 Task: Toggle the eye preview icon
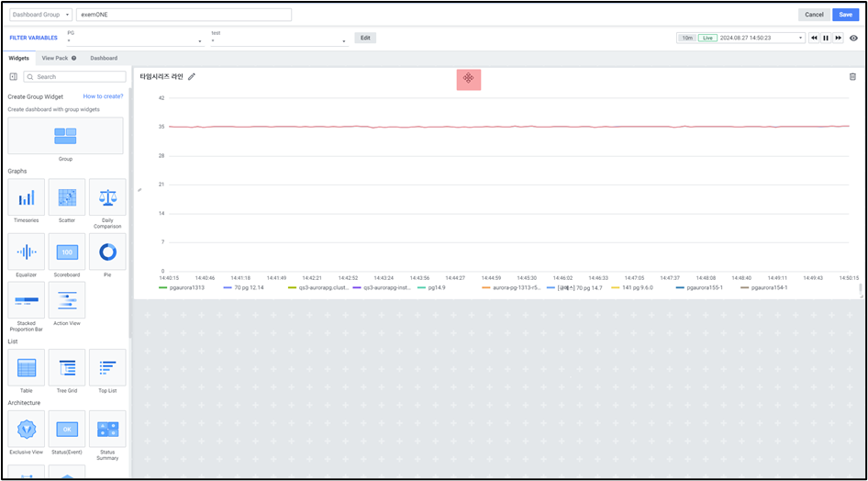pyautogui.click(x=853, y=39)
